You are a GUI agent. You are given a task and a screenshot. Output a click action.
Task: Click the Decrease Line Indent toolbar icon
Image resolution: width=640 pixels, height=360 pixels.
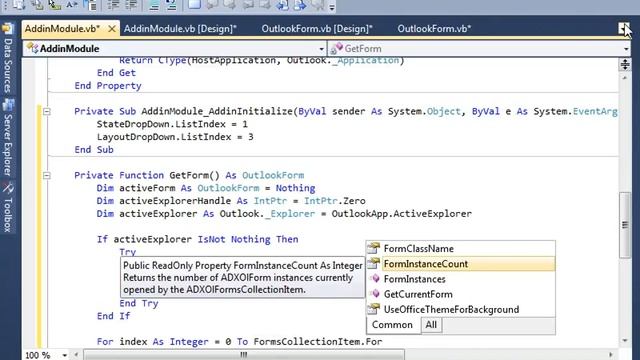click(x=113, y=5)
